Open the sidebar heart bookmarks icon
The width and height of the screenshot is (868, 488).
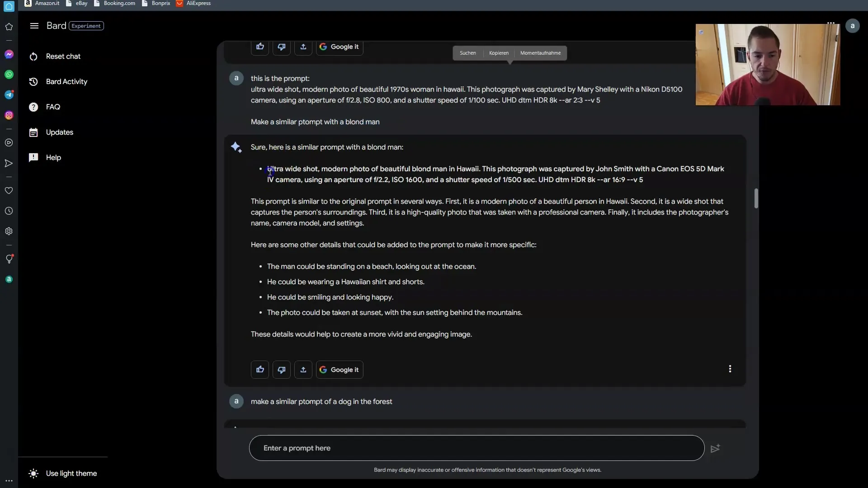pos(9,191)
